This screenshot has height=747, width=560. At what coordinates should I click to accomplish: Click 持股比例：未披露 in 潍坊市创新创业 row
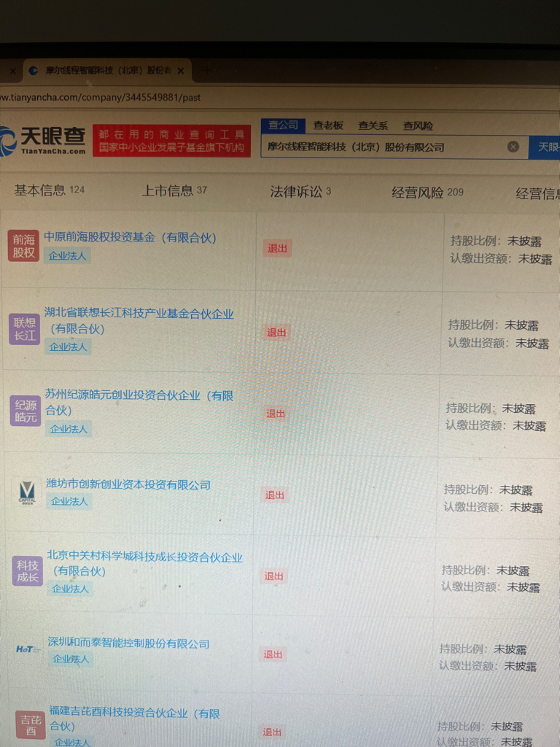point(488,489)
